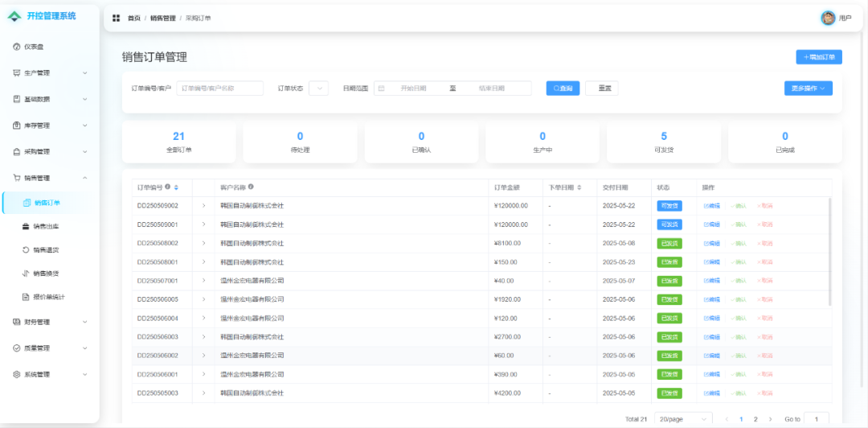Image resolution: width=868 pixels, height=428 pixels.
Task: Expand the 财务管理 sidebar menu
Action: tap(50, 322)
